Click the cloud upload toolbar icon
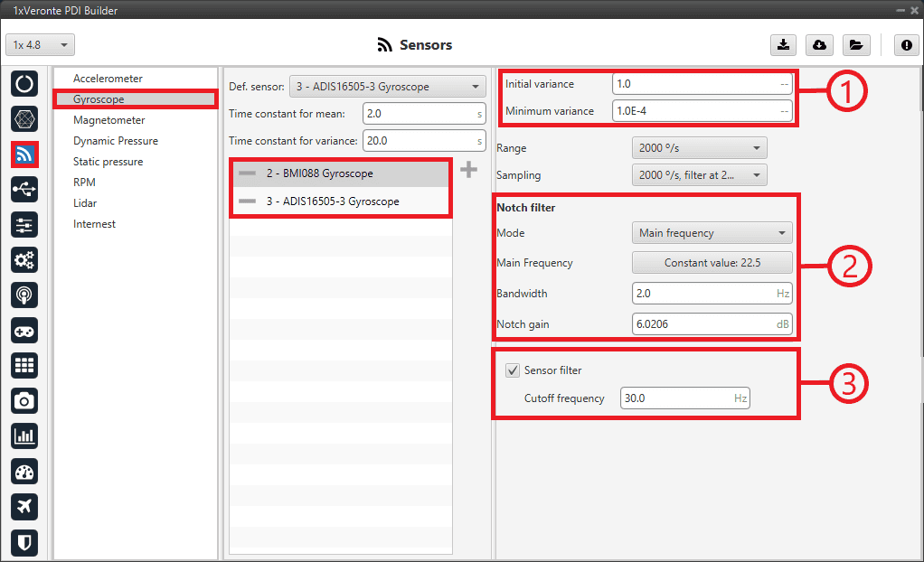The image size is (924, 562). [x=818, y=45]
